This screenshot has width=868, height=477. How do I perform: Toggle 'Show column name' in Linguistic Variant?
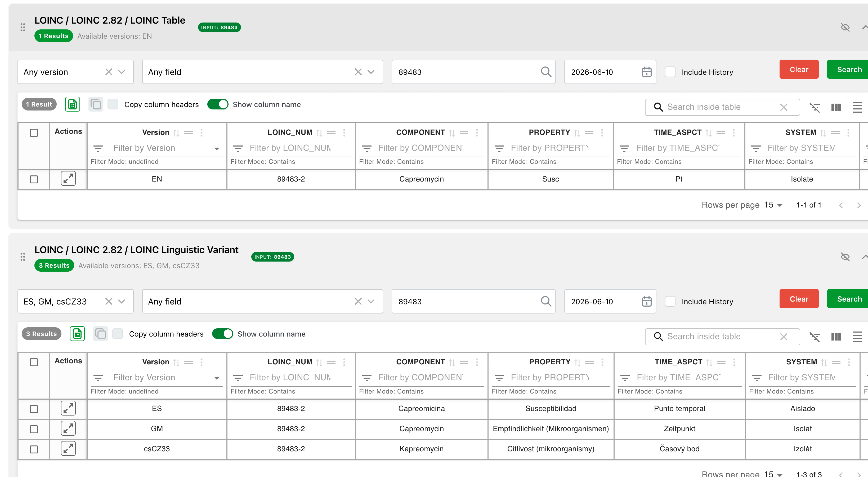pyautogui.click(x=222, y=334)
